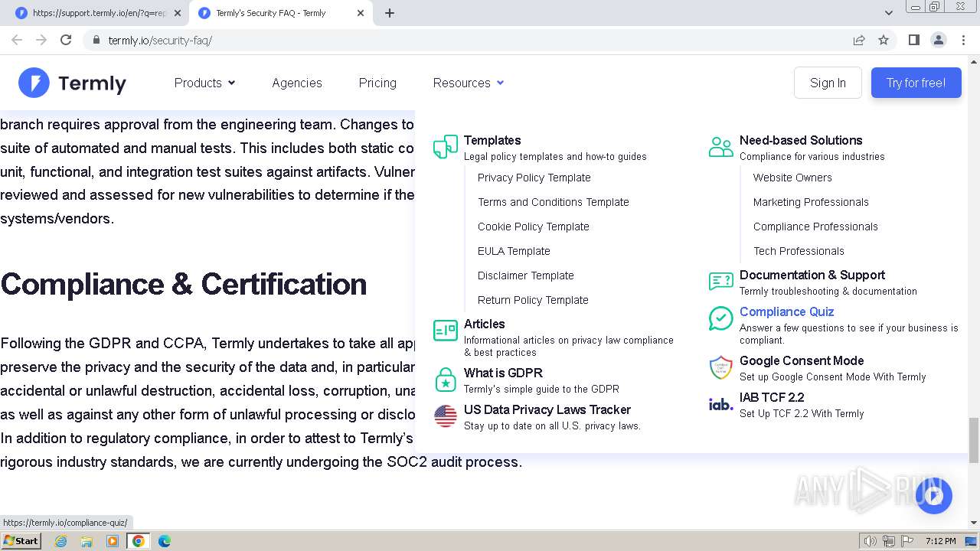Select the Termly's Security FAQ tab

coord(282,13)
